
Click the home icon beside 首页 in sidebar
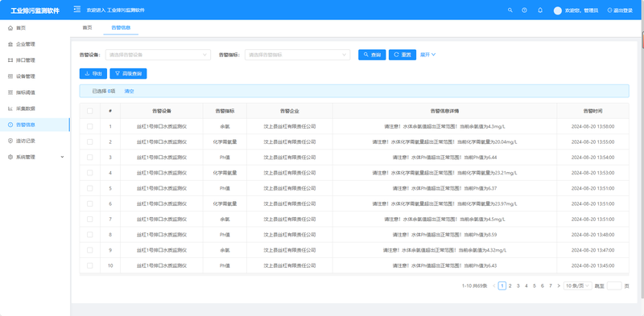coord(10,28)
